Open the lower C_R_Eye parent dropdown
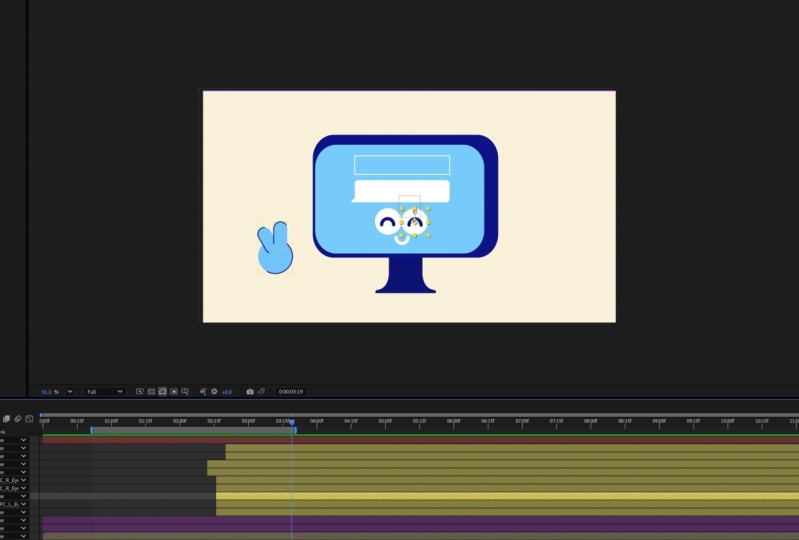This screenshot has height=540, width=799. click(x=23, y=489)
